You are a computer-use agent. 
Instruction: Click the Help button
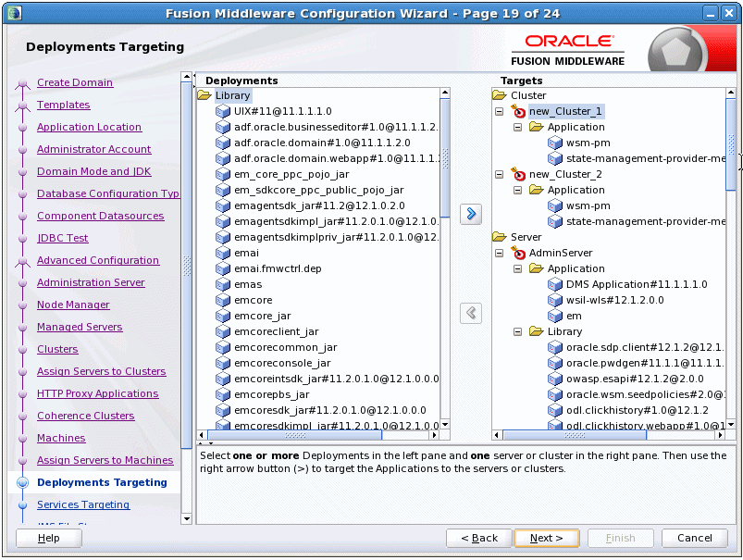pos(49,538)
